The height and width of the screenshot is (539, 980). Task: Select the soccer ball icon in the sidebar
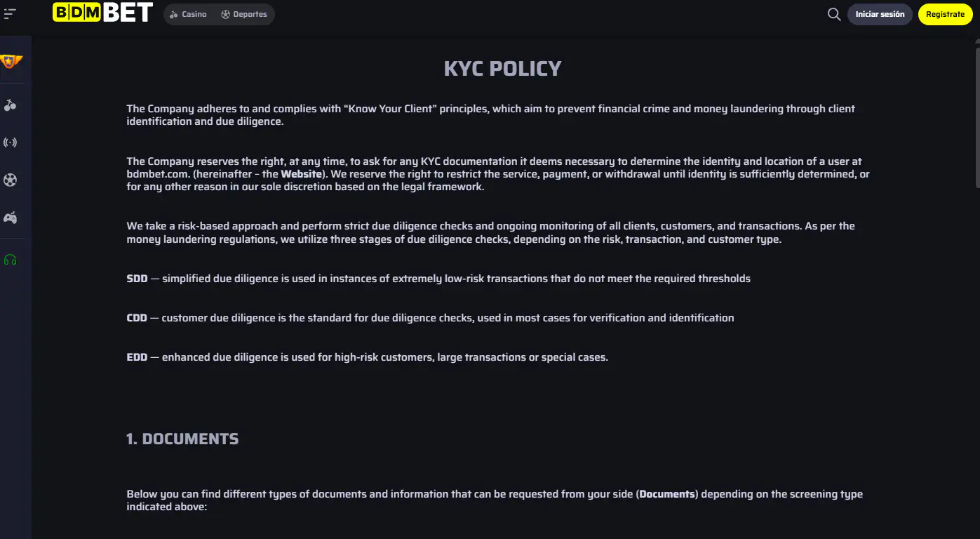[x=10, y=180]
